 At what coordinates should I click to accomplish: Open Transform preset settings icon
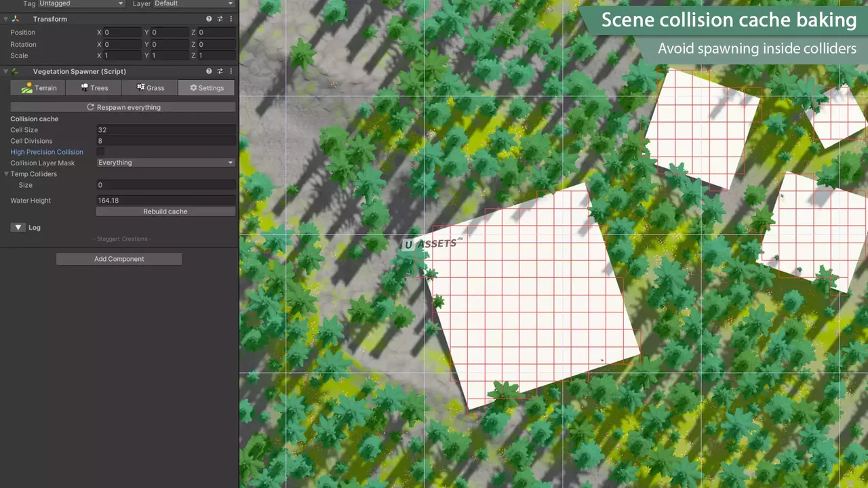pyautogui.click(x=220, y=19)
